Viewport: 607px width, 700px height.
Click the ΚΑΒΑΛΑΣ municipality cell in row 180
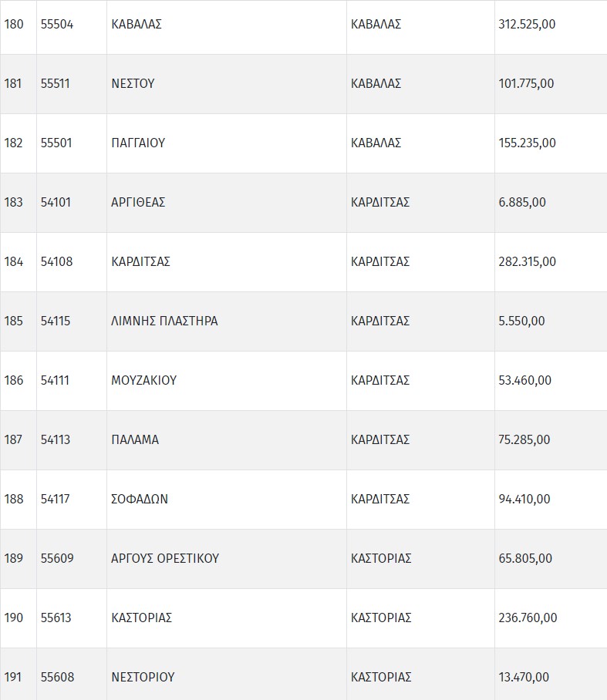137,24
